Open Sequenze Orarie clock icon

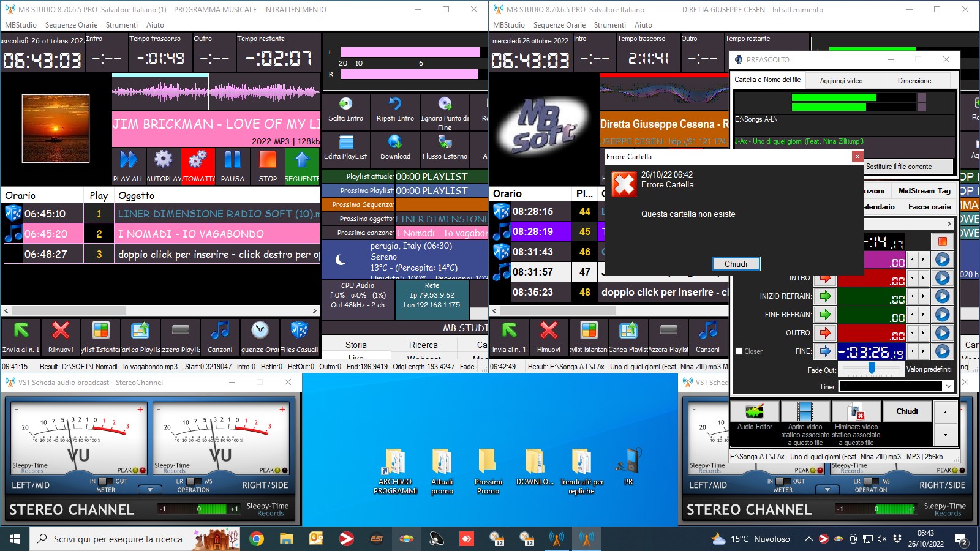[260, 336]
